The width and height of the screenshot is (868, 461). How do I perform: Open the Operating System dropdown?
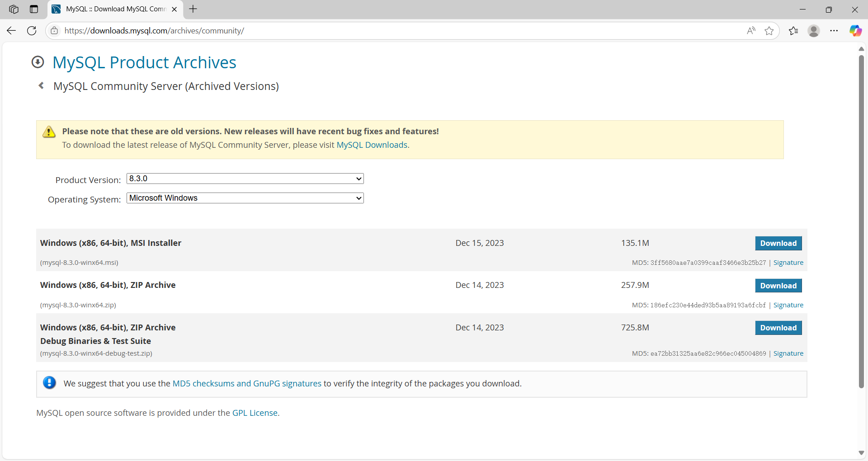tap(245, 198)
